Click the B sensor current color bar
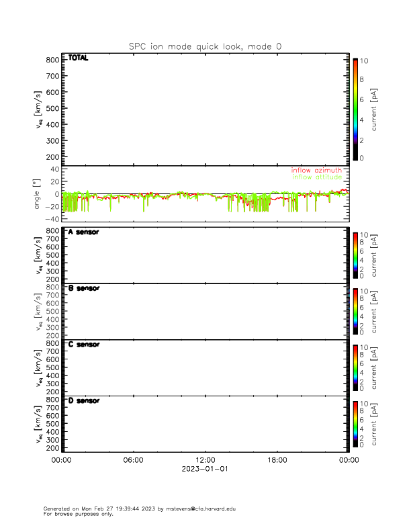This screenshot has width=411, height=532. point(355,311)
